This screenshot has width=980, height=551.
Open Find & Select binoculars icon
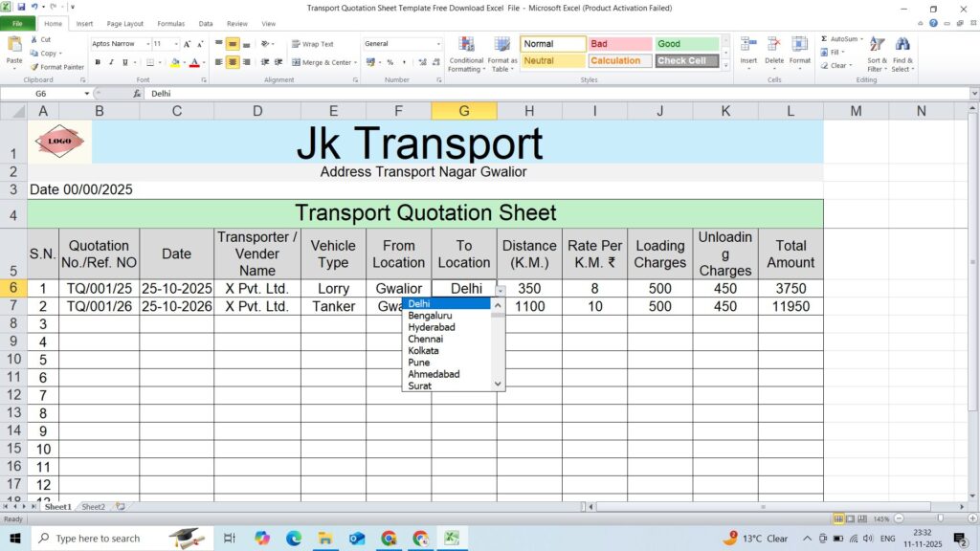(902, 45)
